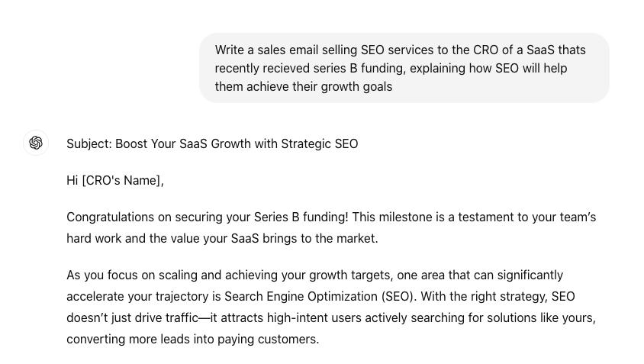Click the ChatGPT logo avatar icon
This screenshot has height=364, width=644.
[x=36, y=143]
